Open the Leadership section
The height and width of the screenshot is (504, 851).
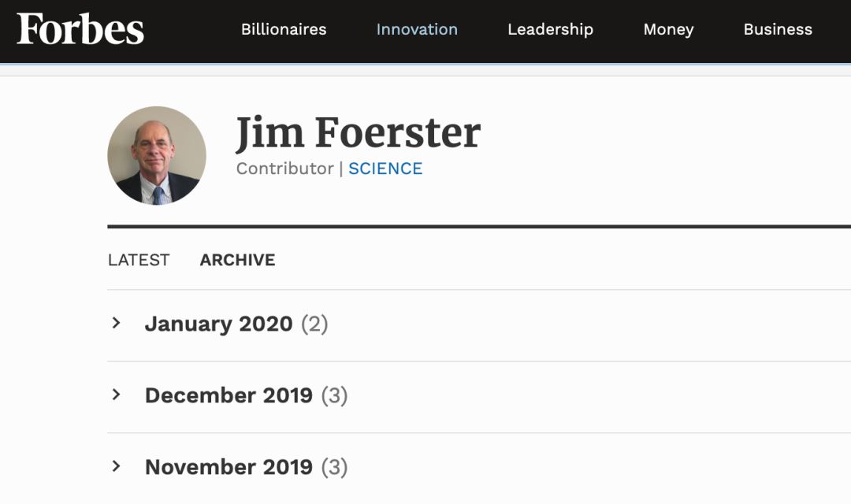550,29
